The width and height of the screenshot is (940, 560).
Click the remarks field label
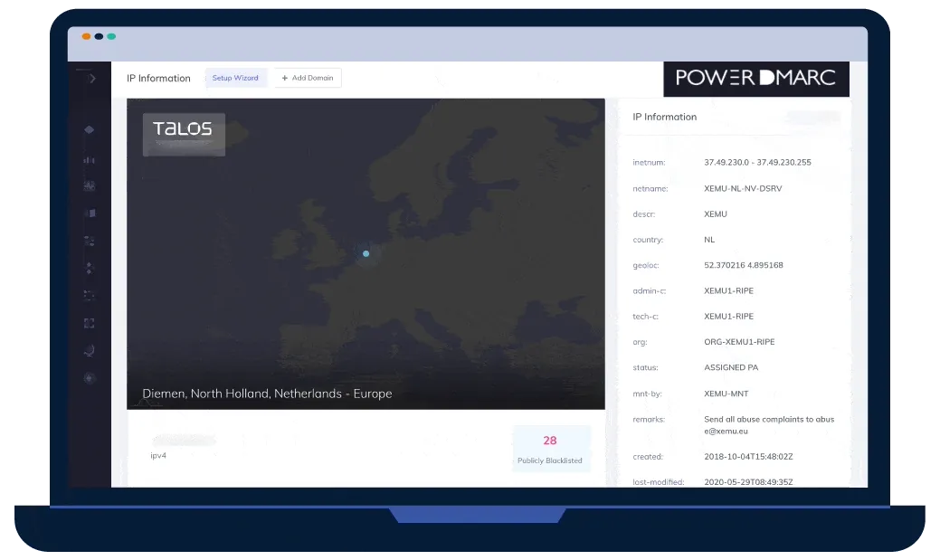click(x=649, y=420)
